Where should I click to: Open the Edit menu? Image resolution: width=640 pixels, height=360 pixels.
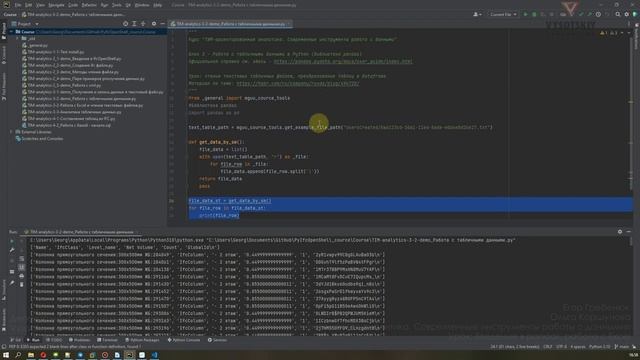pyautogui.click(x=29, y=5)
